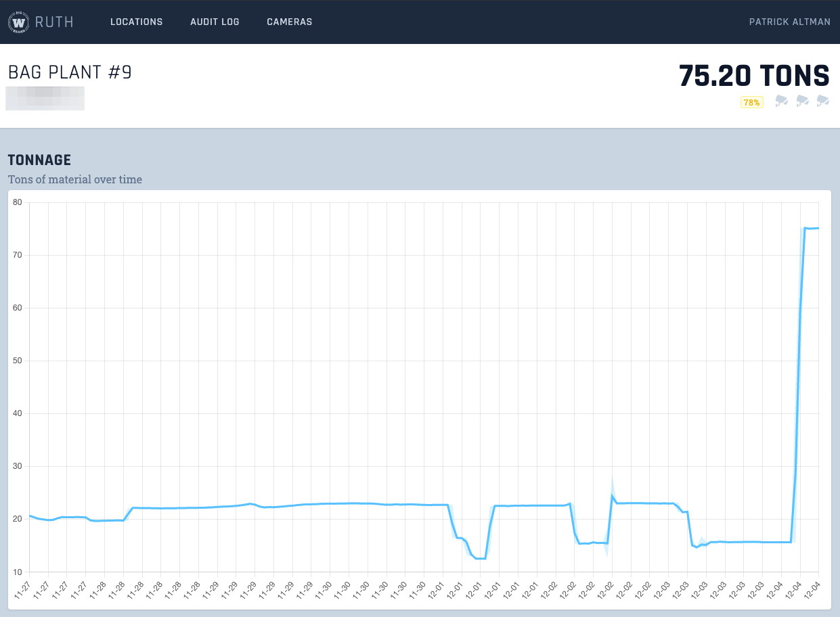
Task: Click the 75.20 TONS total readout
Action: click(x=754, y=76)
